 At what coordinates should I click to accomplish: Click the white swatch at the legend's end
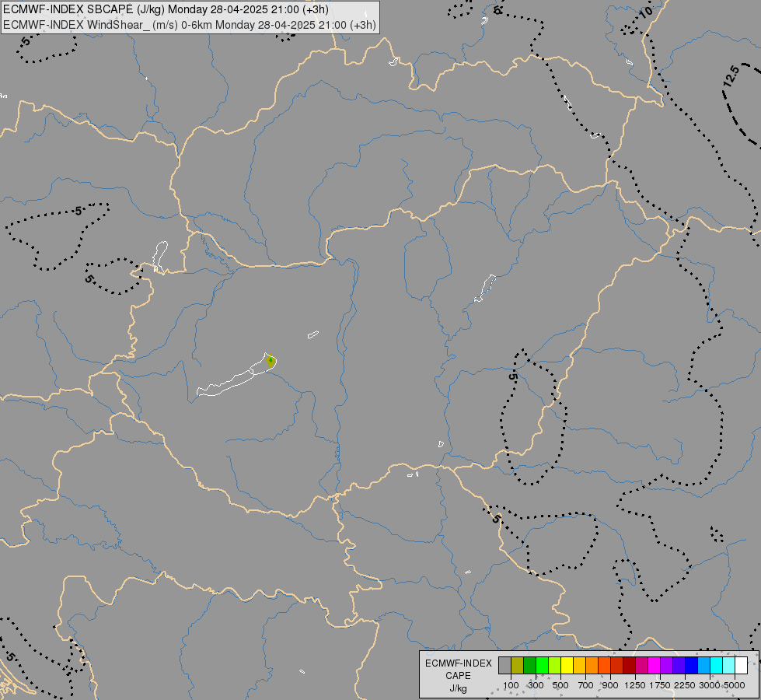[x=742, y=666]
